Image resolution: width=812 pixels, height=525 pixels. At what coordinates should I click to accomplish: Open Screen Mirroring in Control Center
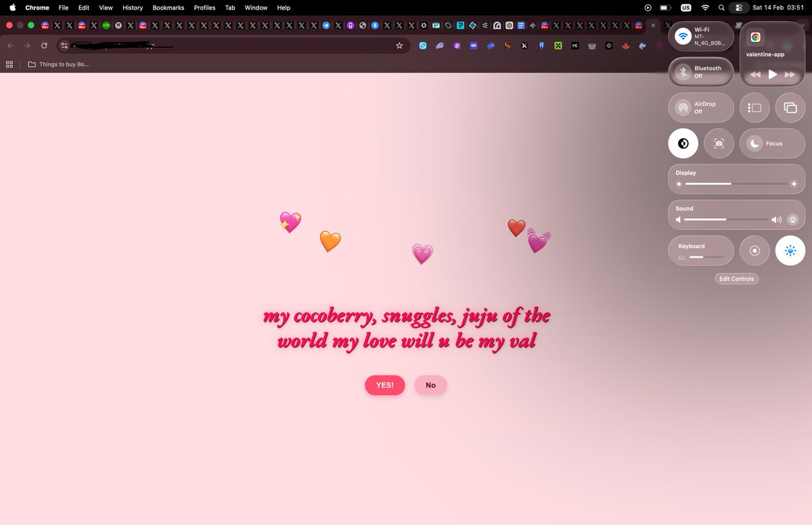(790, 108)
